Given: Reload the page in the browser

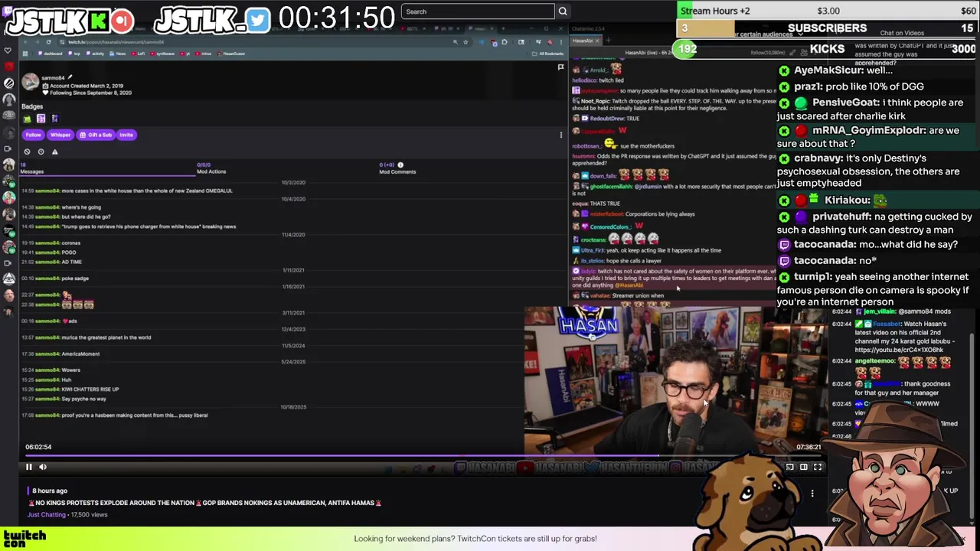Looking at the screenshot, I should point(49,42).
